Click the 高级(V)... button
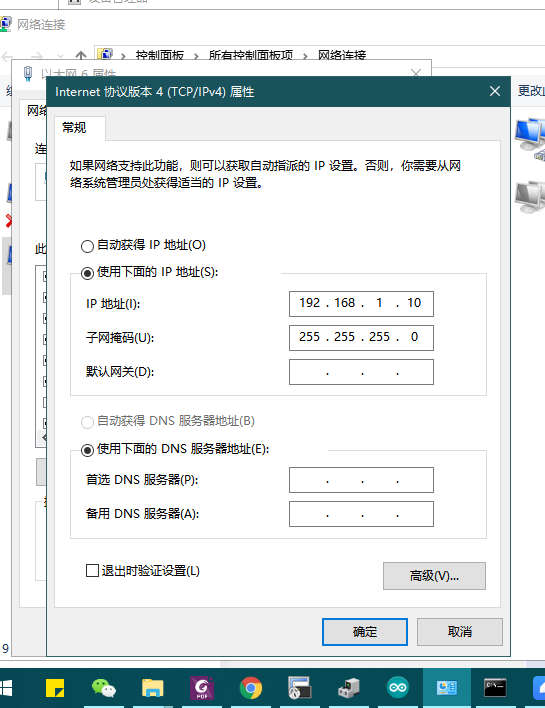Screen dimensions: 545x708 tap(434, 576)
